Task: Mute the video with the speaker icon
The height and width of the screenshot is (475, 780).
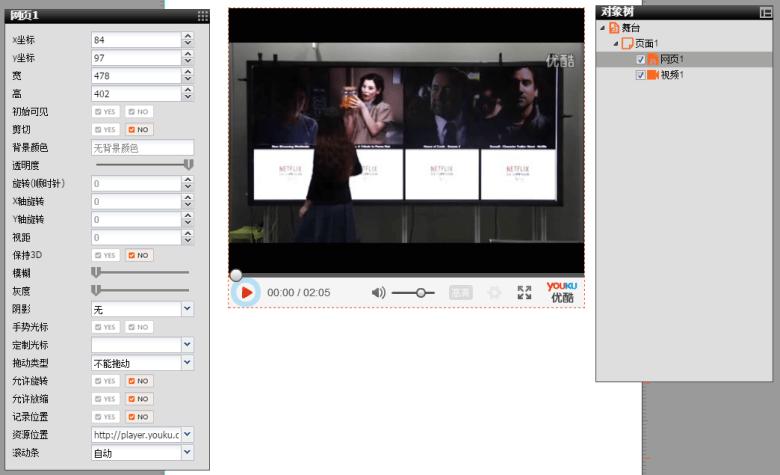Action: (x=378, y=292)
